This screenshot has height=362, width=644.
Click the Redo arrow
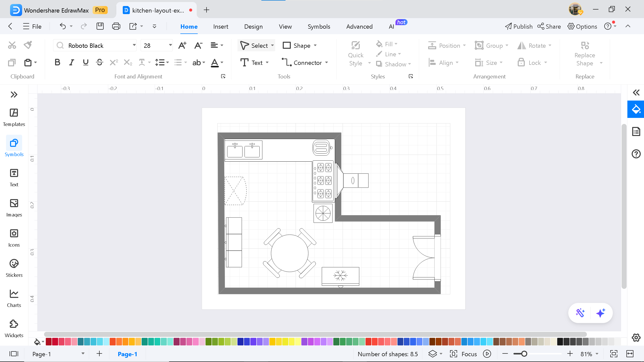[84, 26]
